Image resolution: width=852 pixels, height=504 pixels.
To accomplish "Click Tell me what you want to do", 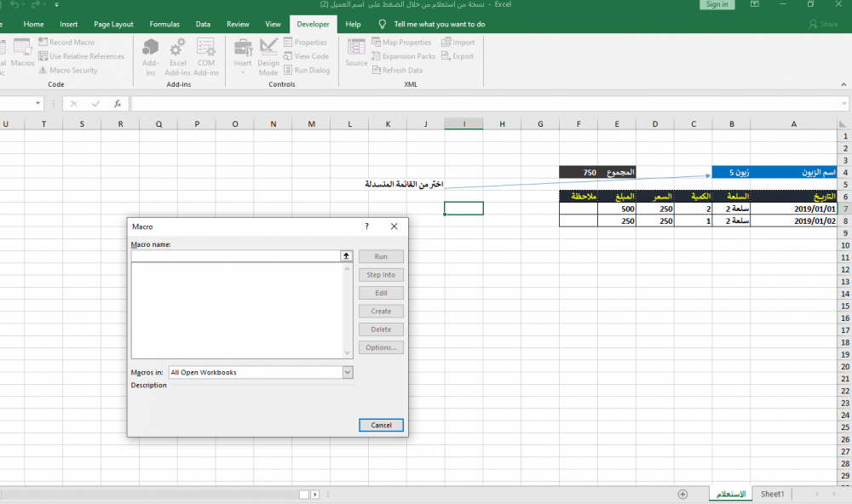I will [x=439, y=24].
